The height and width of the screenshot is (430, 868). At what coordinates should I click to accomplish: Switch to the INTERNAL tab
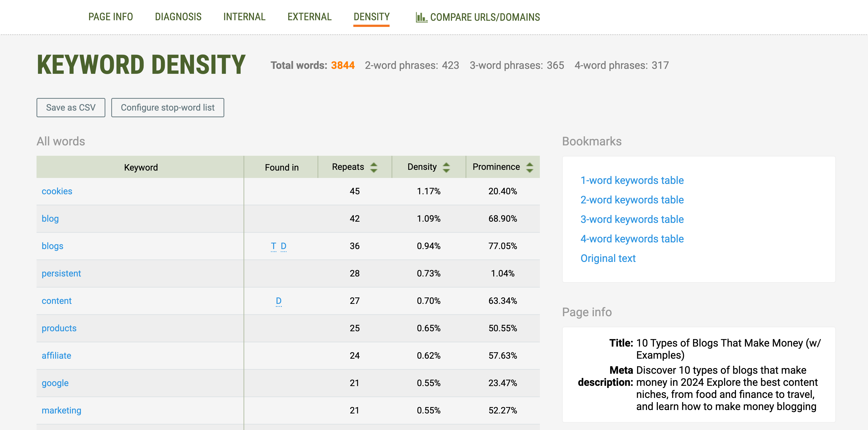tap(244, 17)
